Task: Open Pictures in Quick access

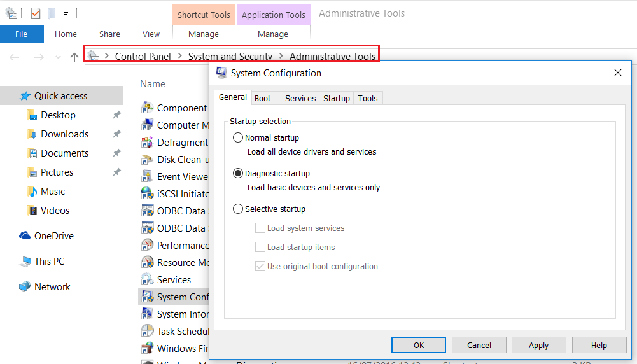Action: pos(57,172)
